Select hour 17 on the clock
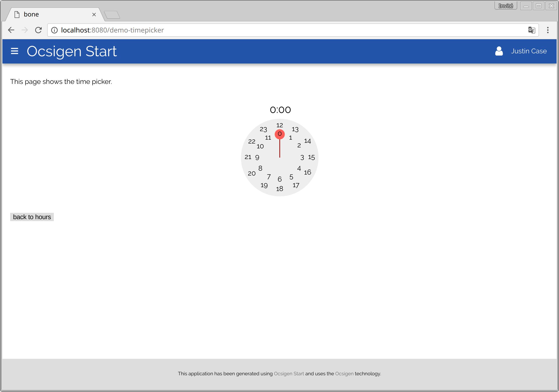The image size is (559, 392). 296,185
